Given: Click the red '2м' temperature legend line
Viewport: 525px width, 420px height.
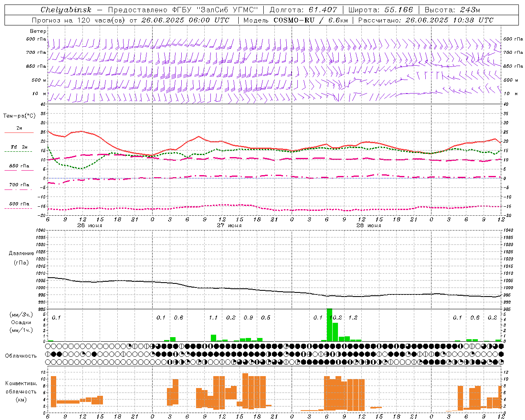Looking at the screenshot, I should 19,133.
